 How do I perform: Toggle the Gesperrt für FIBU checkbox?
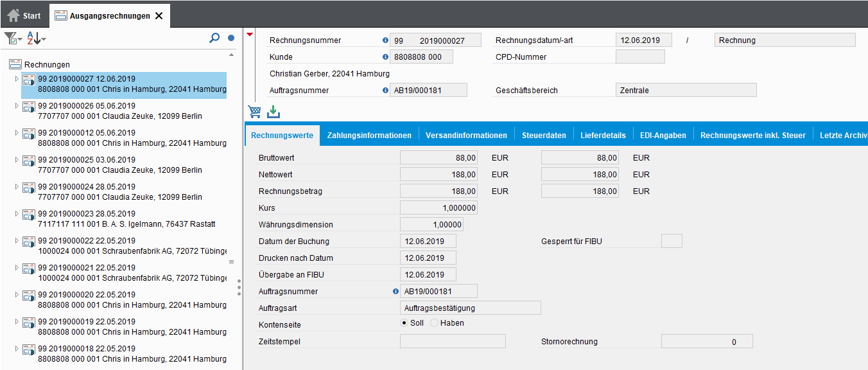click(x=672, y=241)
